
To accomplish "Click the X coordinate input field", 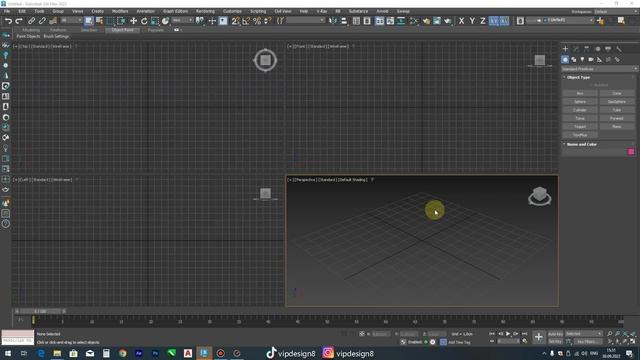I will [381, 334].
